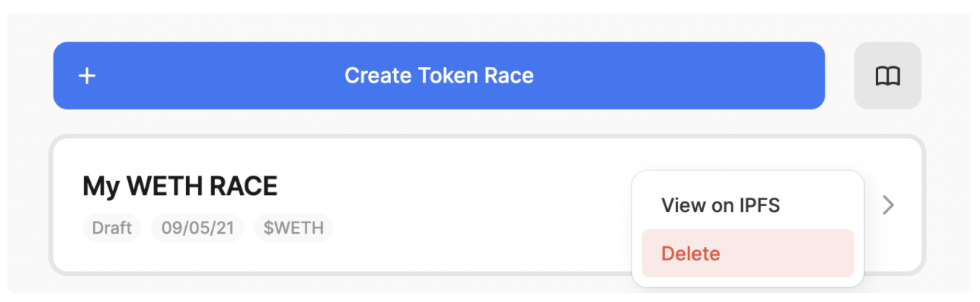Click the 09/05/21 date tag
Screen dimensions: 980x302
coord(197,228)
